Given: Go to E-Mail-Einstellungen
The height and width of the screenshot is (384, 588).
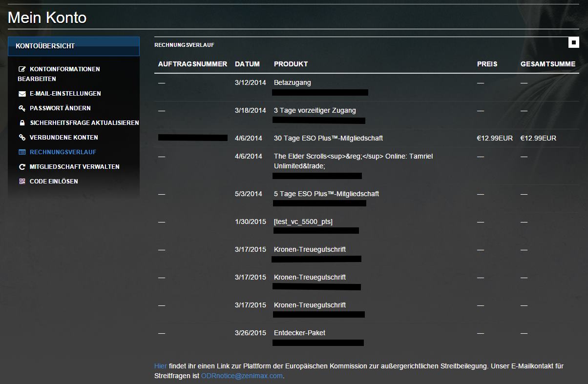Looking at the screenshot, I should [65, 93].
